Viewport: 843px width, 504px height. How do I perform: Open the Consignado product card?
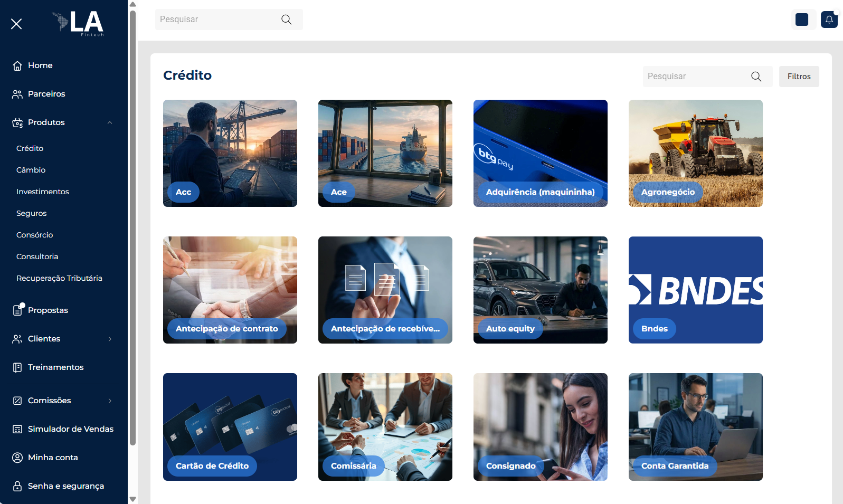(541, 427)
